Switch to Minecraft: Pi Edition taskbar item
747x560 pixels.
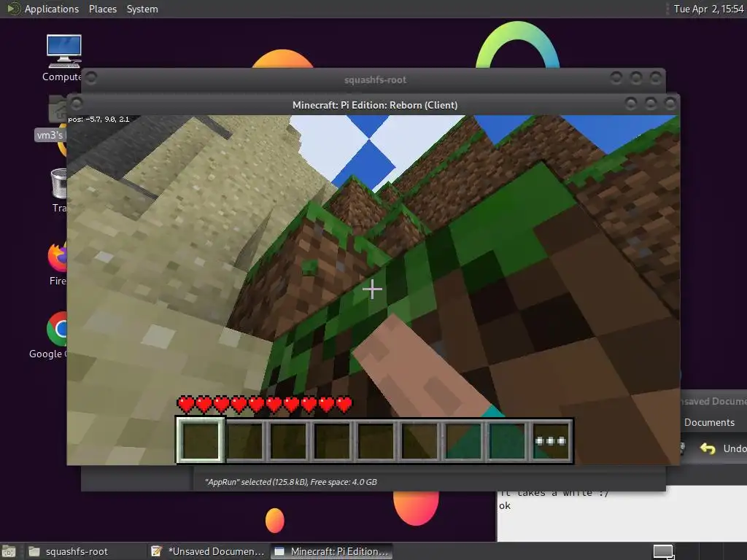(332, 551)
